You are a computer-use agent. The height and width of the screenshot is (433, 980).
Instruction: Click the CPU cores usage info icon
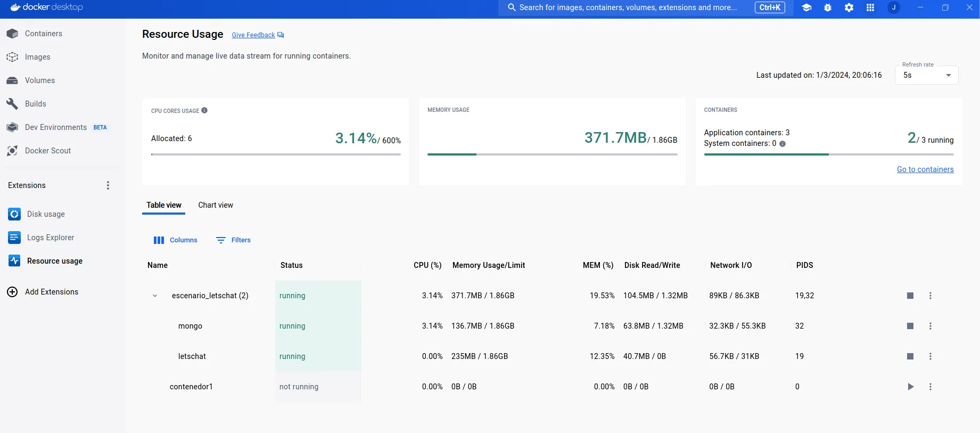[x=204, y=111]
